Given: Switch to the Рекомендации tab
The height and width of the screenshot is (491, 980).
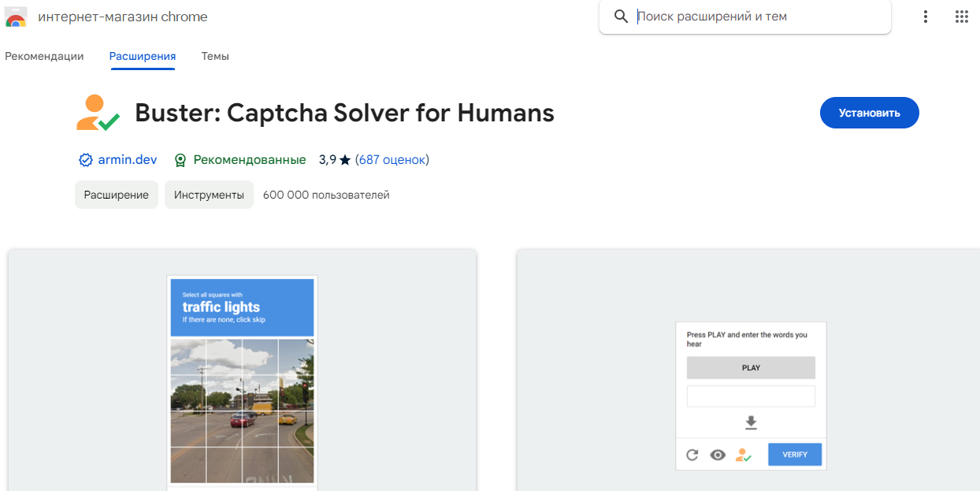Looking at the screenshot, I should [x=44, y=56].
